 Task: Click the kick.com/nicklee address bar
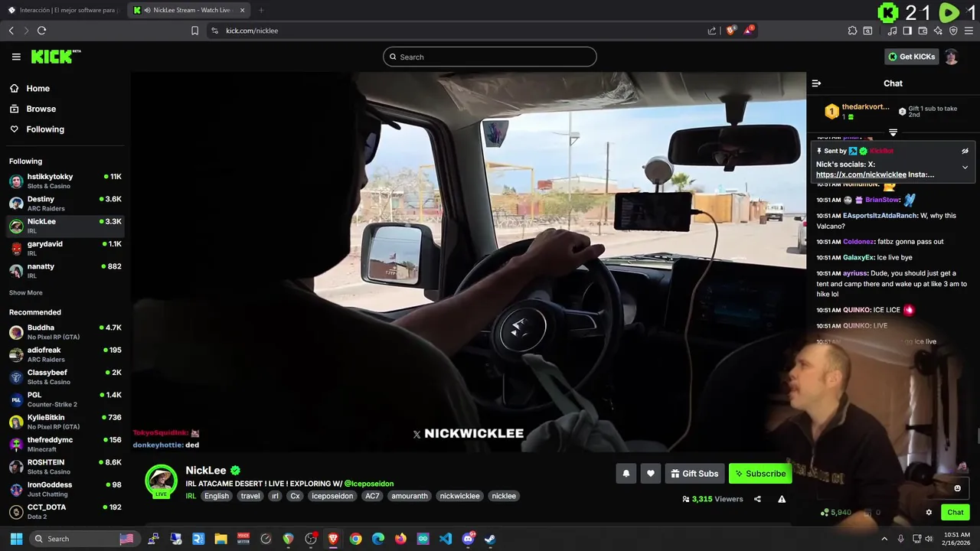coord(459,31)
